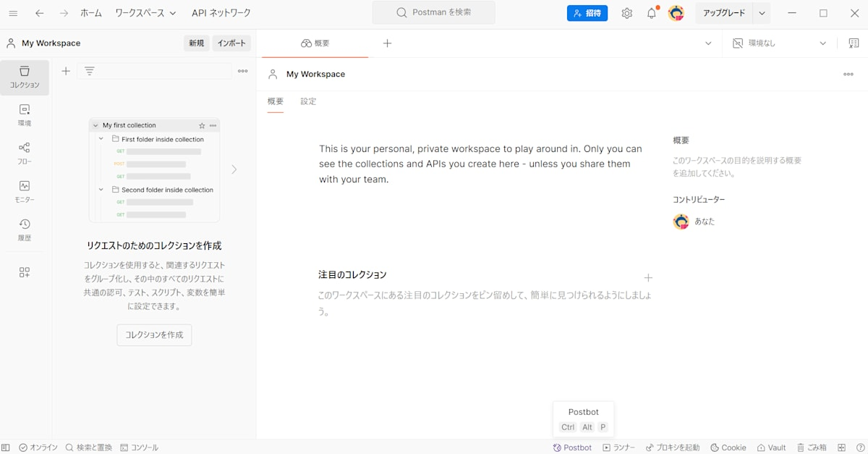
Task: Select コレクション in the sidebar
Action: (x=25, y=77)
